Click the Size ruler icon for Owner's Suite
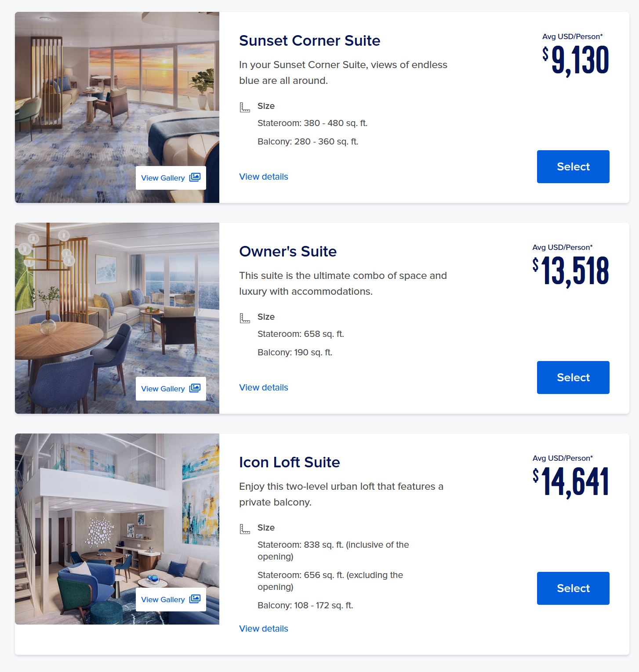Screen dimensions: 639x672 coord(245,318)
